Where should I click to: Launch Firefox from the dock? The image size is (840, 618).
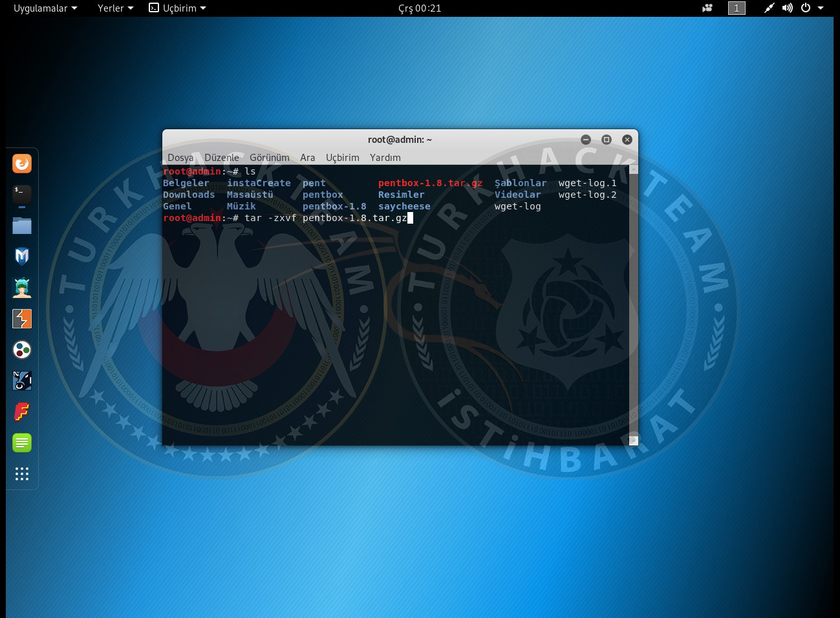pos(22,164)
